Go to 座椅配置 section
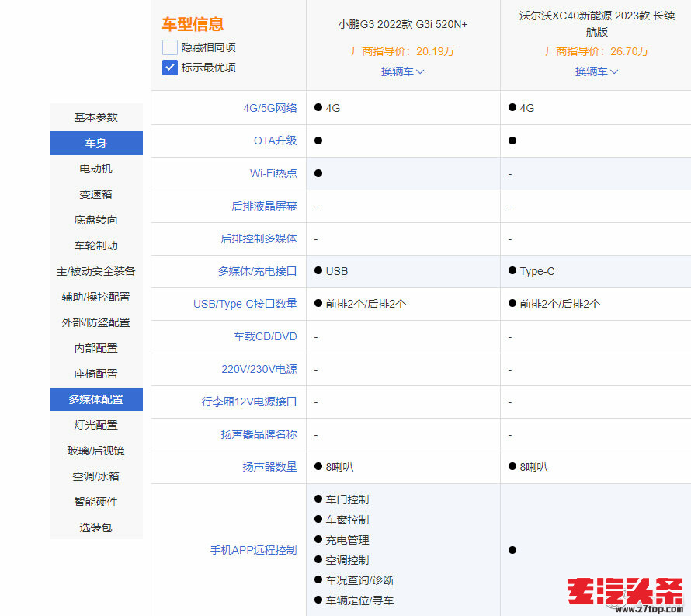 pos(96,374)
